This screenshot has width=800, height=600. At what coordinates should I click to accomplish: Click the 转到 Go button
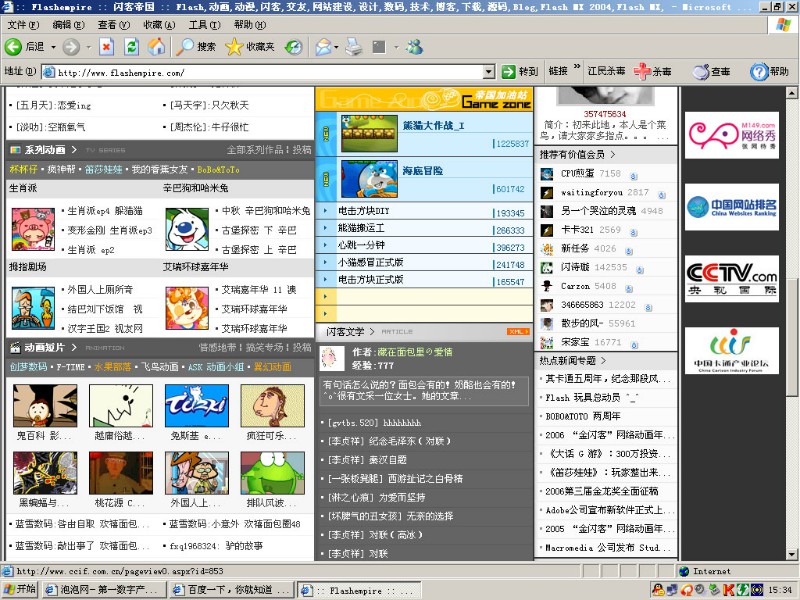(x=520, y=72)
